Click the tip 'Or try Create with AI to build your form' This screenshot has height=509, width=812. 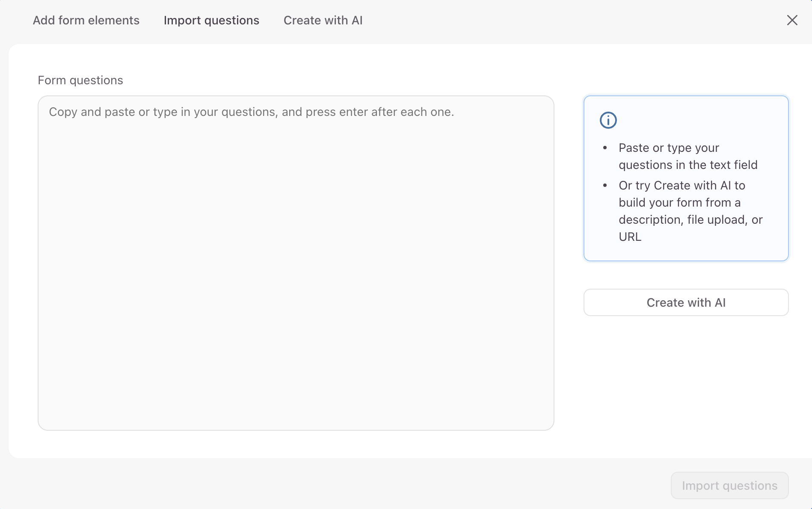690,211
